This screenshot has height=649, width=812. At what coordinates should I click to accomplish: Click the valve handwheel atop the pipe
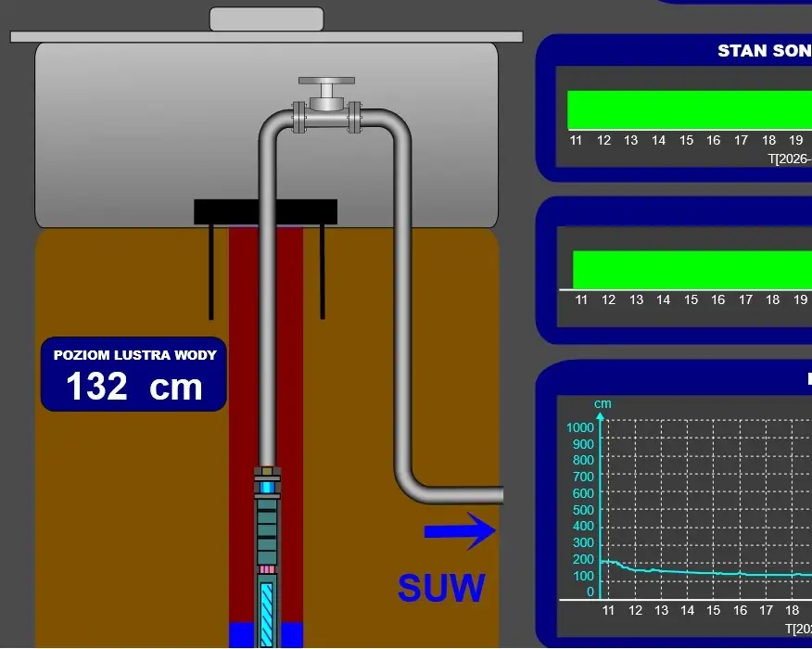point(327,81)
